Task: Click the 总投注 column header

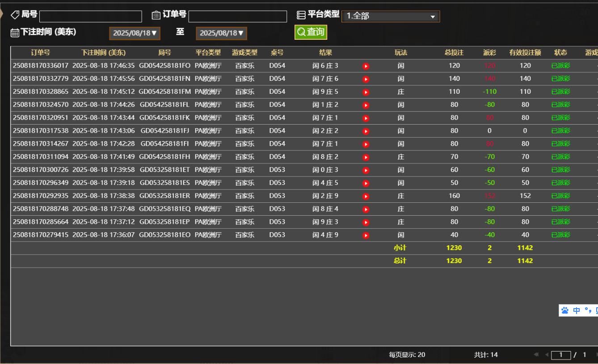Action: click(454, 52)
